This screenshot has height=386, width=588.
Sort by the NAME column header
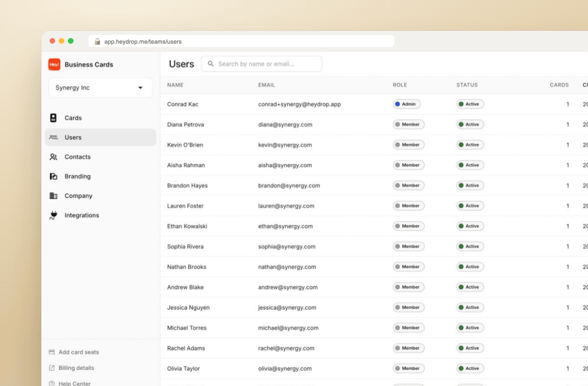tap(175, 85)
